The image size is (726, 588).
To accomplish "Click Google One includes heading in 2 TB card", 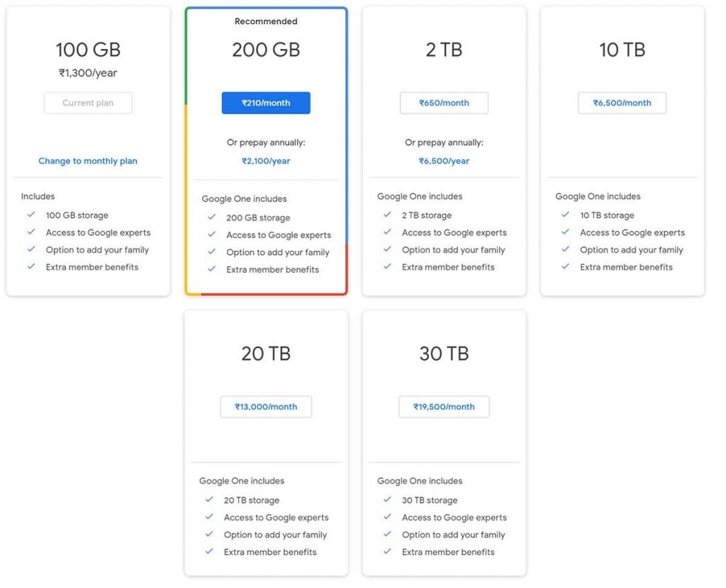I will 420,197.
